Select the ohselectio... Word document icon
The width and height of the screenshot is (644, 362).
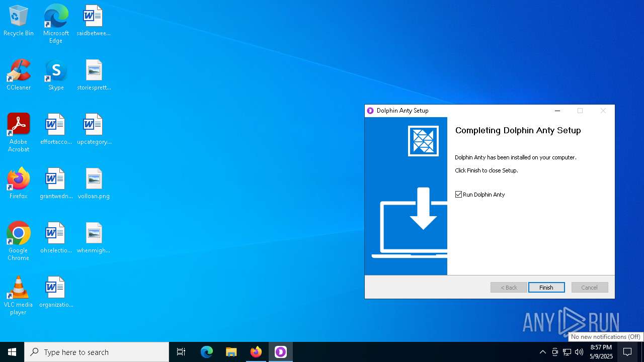(56, 238)
